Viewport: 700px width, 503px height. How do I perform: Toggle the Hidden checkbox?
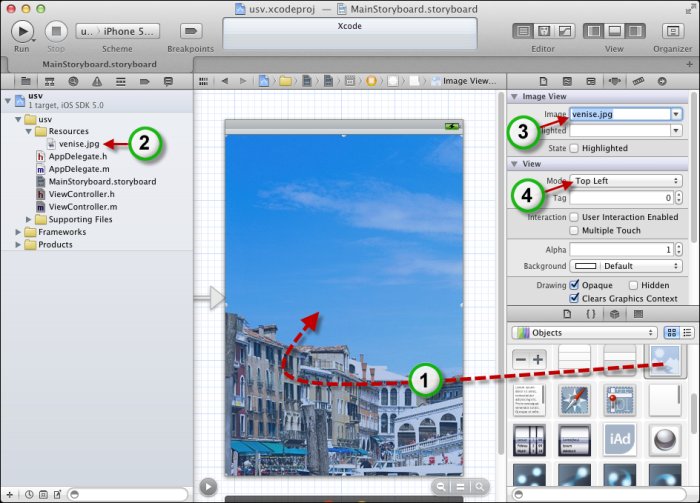click(634, 285)
